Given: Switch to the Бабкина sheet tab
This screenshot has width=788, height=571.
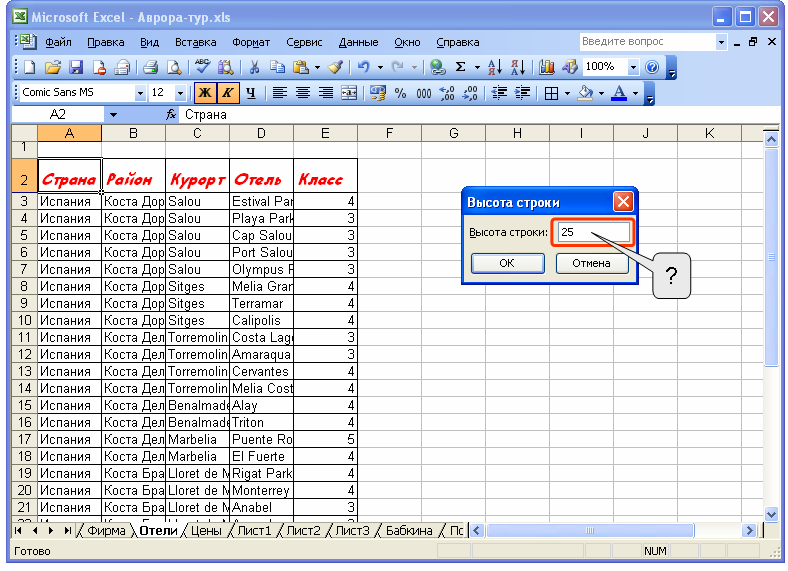Looking at the screenshot, I should (409, 531).
